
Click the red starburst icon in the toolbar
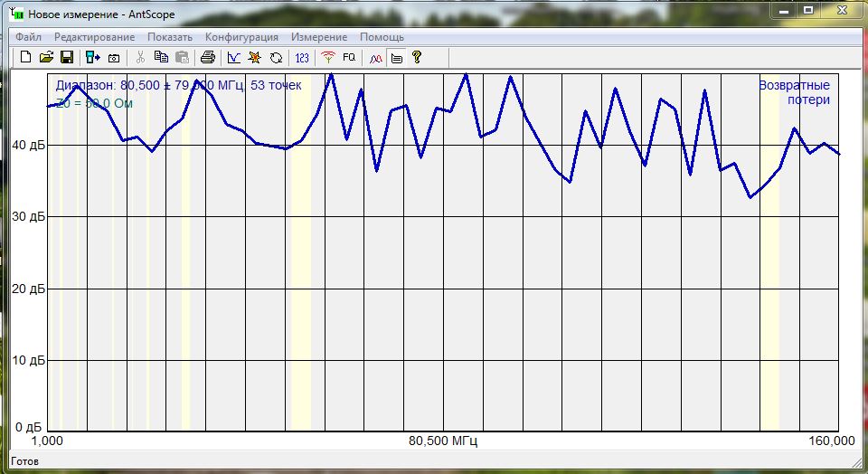(255, 57)
